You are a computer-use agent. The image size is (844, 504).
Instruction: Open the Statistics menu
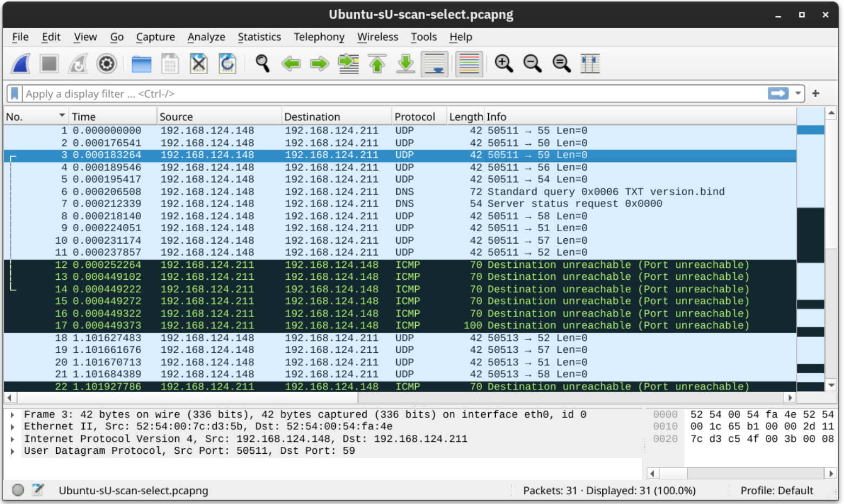point(259,37)
